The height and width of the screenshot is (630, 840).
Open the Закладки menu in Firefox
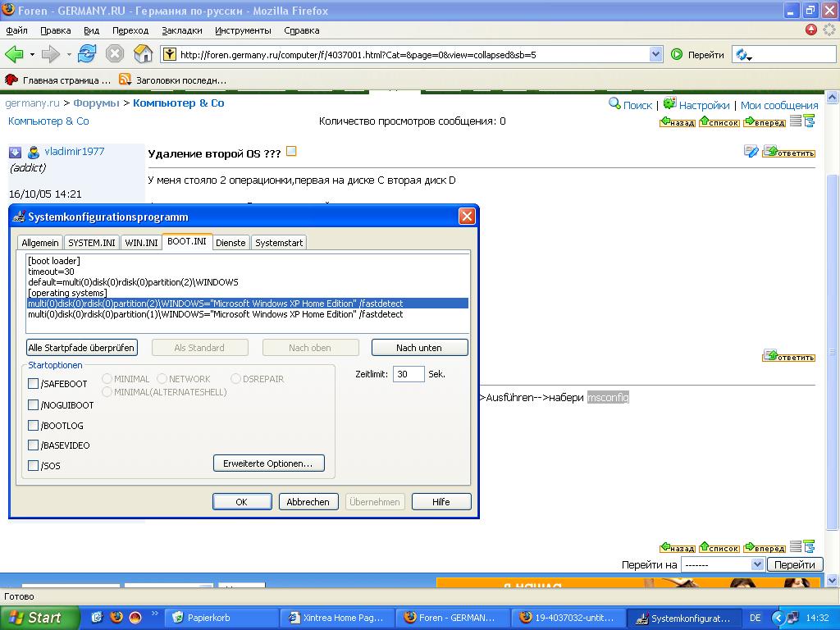(x=182, y=30)
